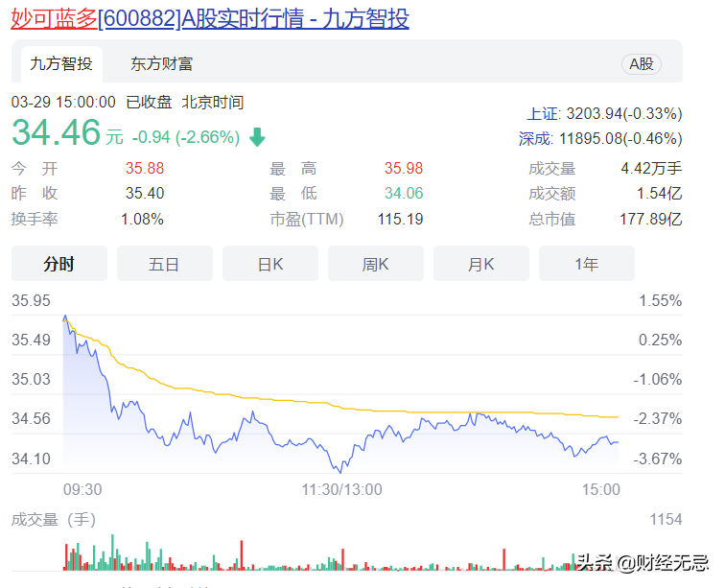Select the 1年 chart tab
Image resolution: width=725 pixels, height=588 pixels.
pyautogui.click(x=586, y=264)
